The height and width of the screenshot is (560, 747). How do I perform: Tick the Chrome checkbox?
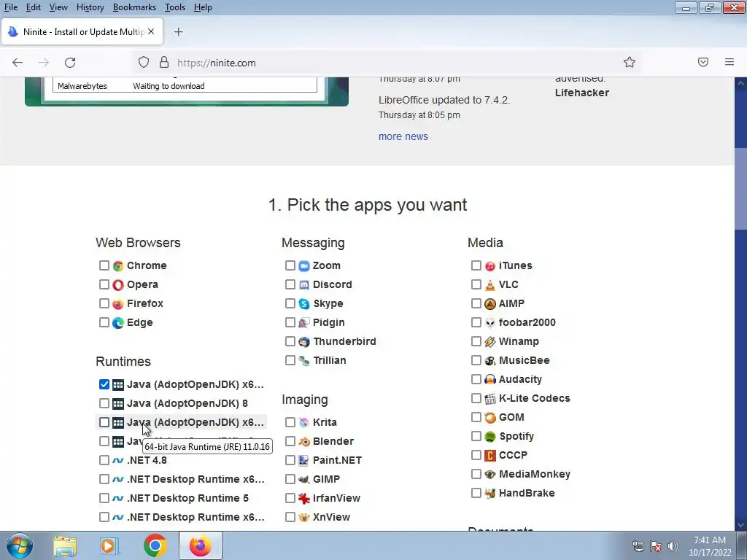(x=104, y=265)
